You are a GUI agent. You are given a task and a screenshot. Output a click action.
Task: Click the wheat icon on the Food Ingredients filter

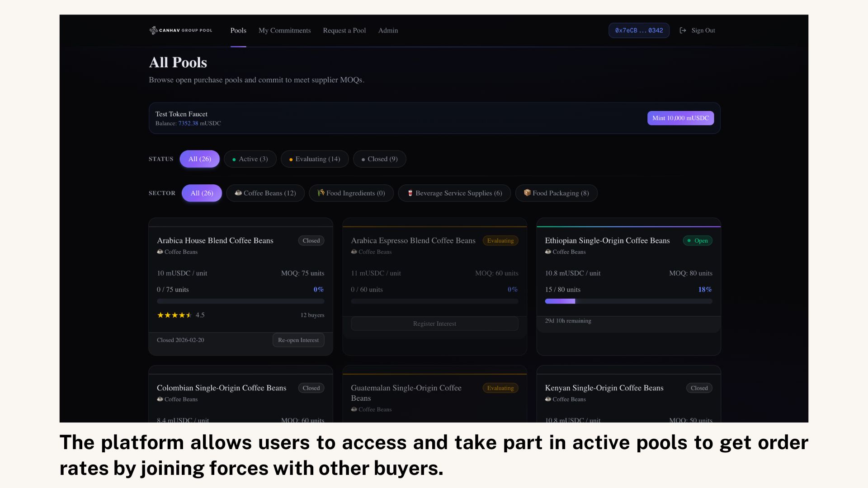point(321,193)
